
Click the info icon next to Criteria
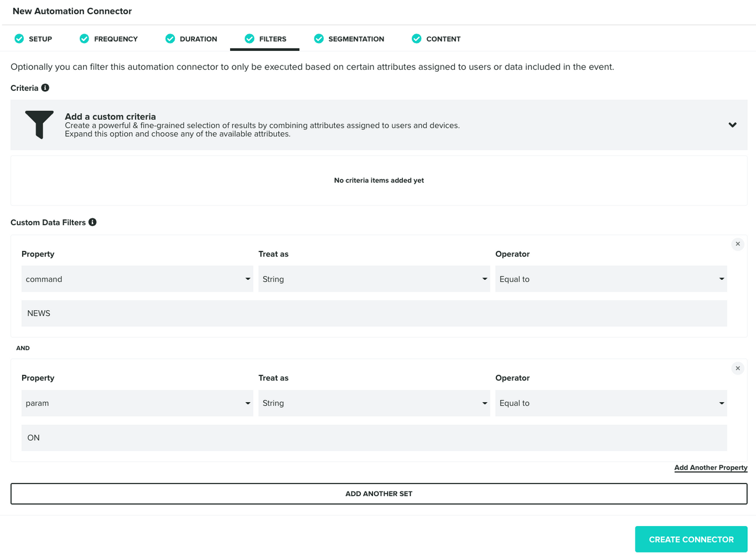[45, 87]
